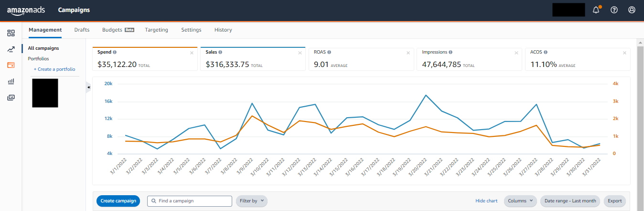Click the Create campaign button
Viewport: 644px width, 211px height.
[x=118, y=201]
